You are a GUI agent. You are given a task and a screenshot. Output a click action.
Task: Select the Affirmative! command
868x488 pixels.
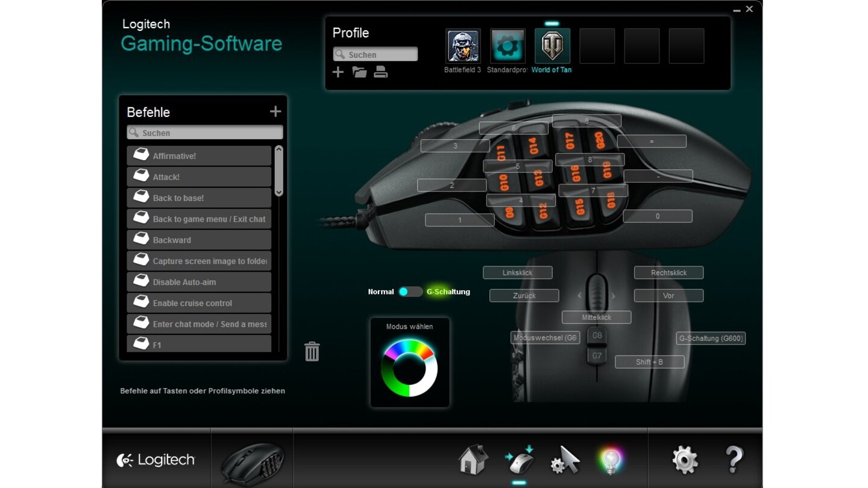click(199, 156)
